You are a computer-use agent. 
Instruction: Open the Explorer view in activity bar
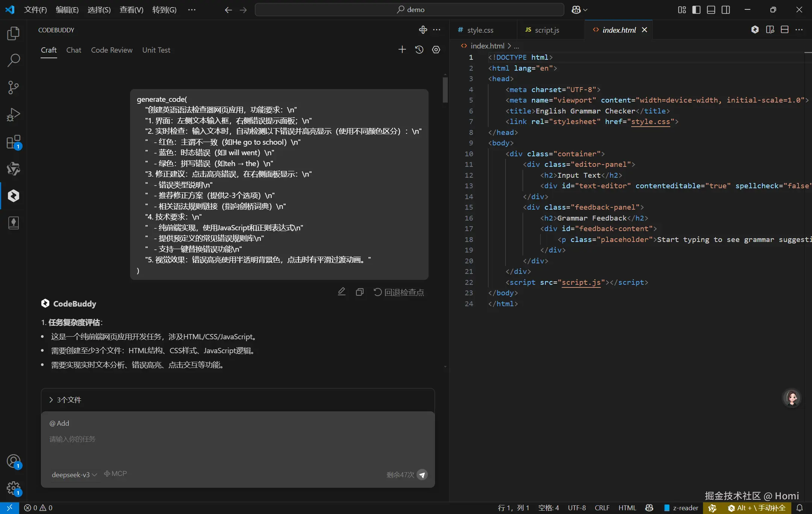14,33
